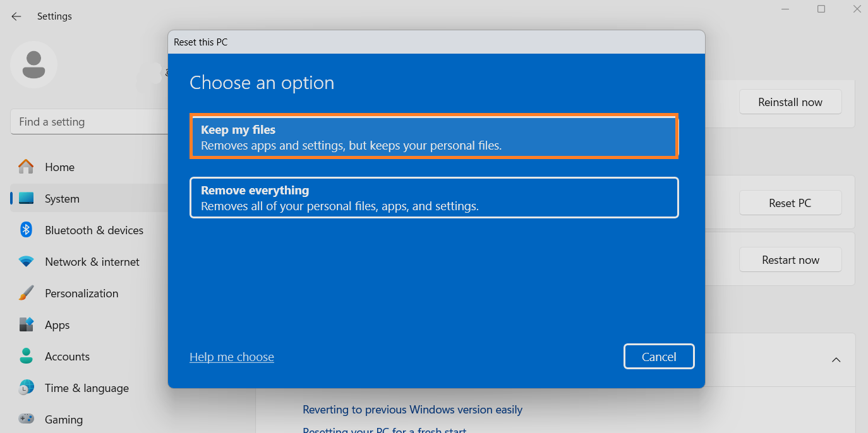Click the Time & language globe icon

[x=26, y=388]
